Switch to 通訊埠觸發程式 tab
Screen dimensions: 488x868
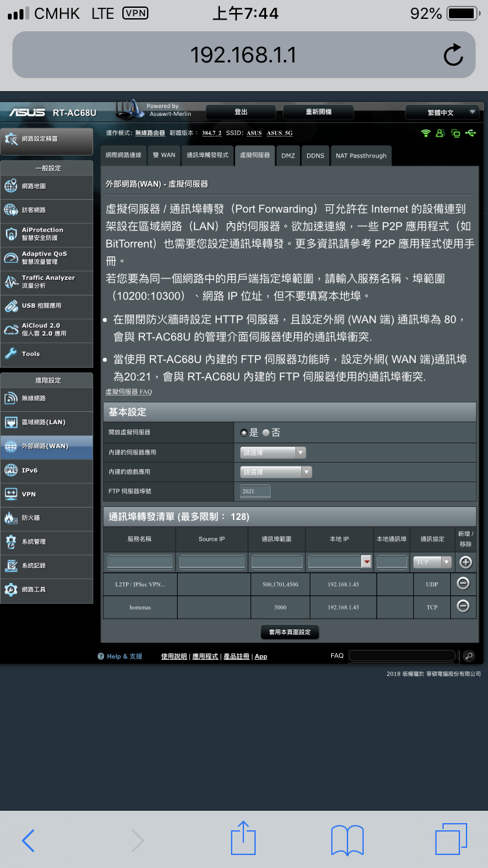coord(208,156)
